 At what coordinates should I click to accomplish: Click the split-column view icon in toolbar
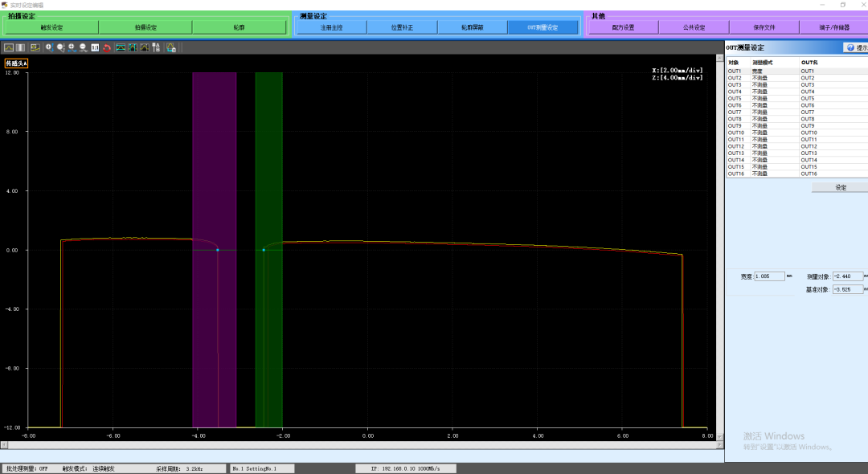21,47
